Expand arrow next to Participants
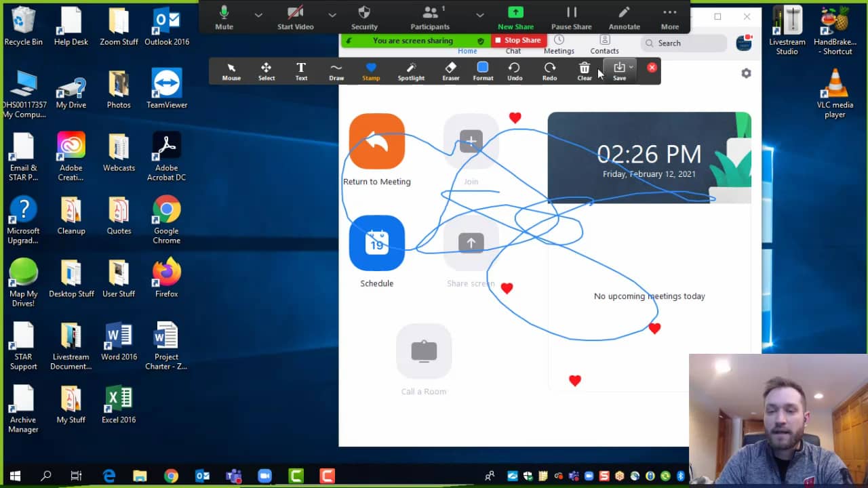The width and height of the screenshot is (868, 488). (479, 15)
